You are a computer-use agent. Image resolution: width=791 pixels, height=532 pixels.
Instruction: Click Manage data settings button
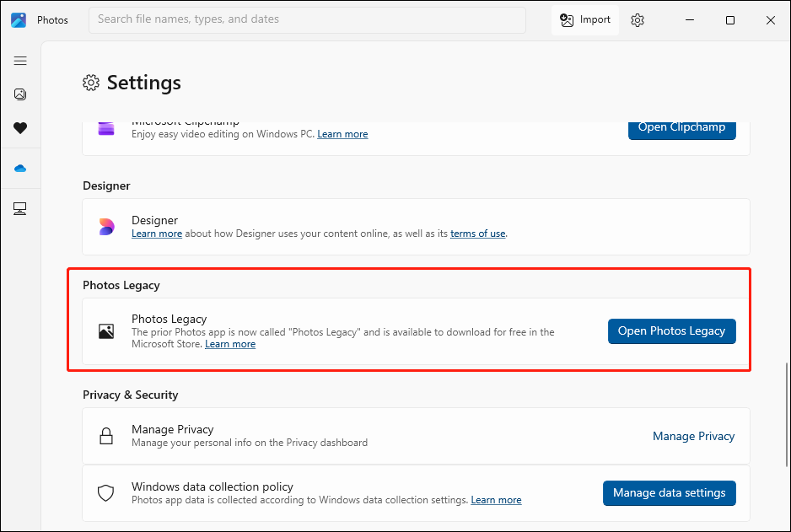point(670,492)
